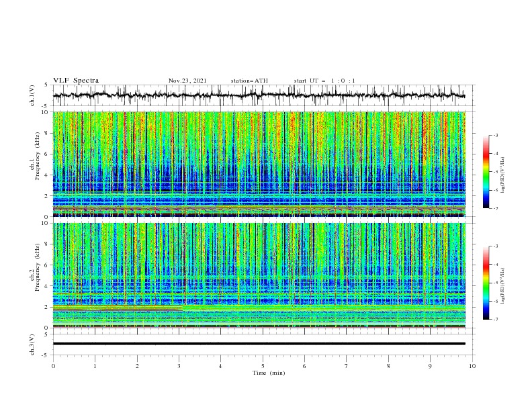Click the "2" kHz tick on ch.1 spectrogram
Screen dimensions: 532x411
(47, 195)
